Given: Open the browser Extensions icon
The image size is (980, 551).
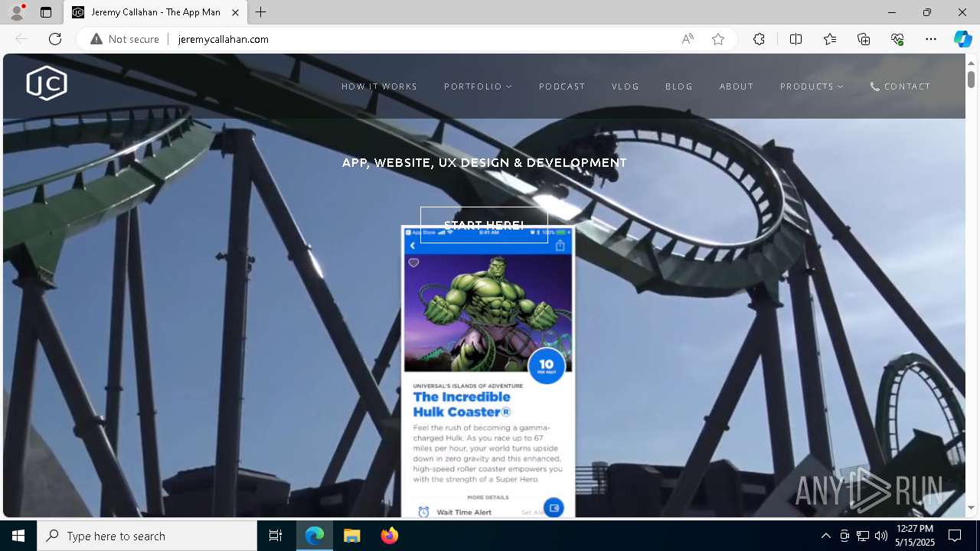Looking at the screenshot, I should click(x=759, y=39).
